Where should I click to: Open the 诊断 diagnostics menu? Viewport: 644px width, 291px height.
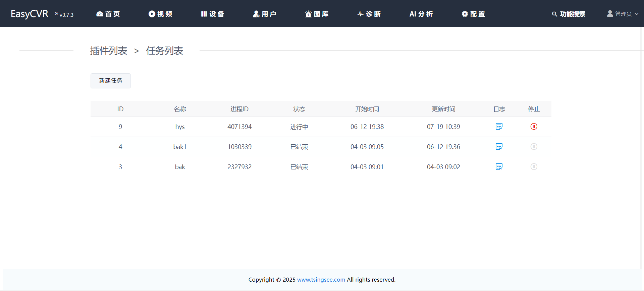pos(369,14)
